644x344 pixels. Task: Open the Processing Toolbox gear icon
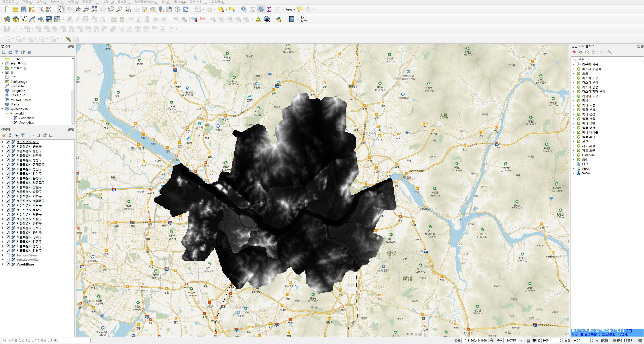(261, 10)
